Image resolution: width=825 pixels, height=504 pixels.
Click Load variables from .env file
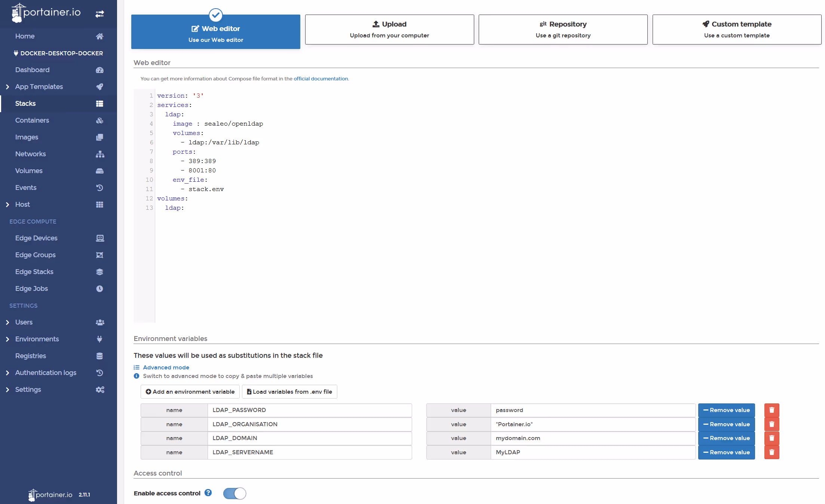tap(289, 392)
